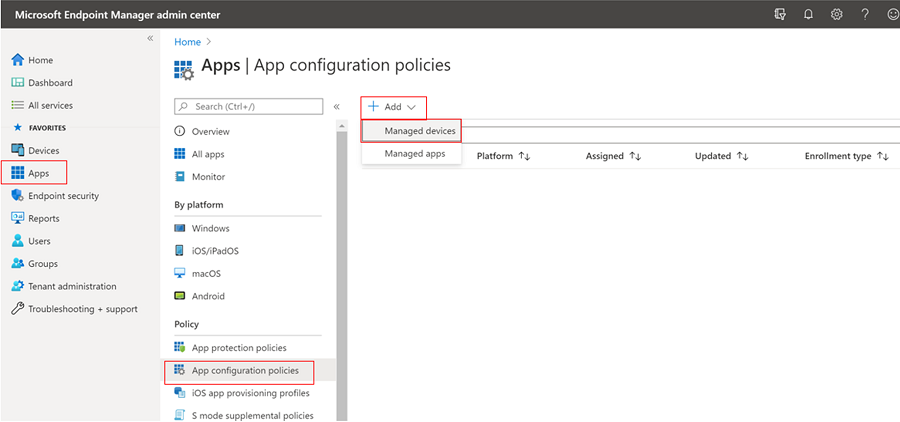
Task: Click the Search (Ctrl+/) input box
Action: pyautogui.click(x=249, y=106)
